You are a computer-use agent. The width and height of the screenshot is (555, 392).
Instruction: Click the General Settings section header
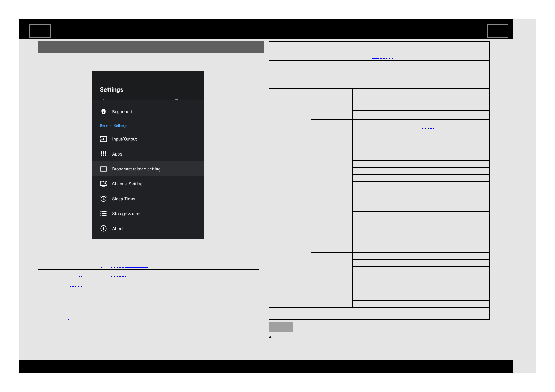[x=114, y=126]
